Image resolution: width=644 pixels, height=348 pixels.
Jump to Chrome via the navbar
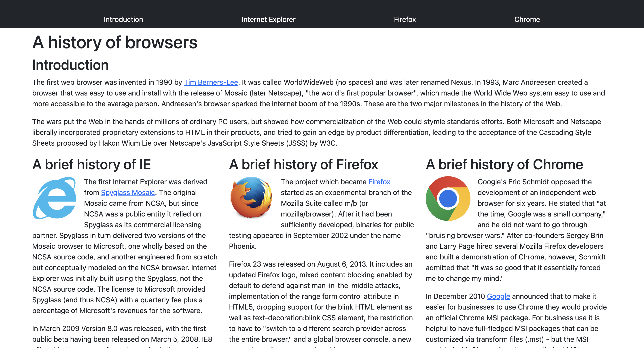tap(527, 19)
